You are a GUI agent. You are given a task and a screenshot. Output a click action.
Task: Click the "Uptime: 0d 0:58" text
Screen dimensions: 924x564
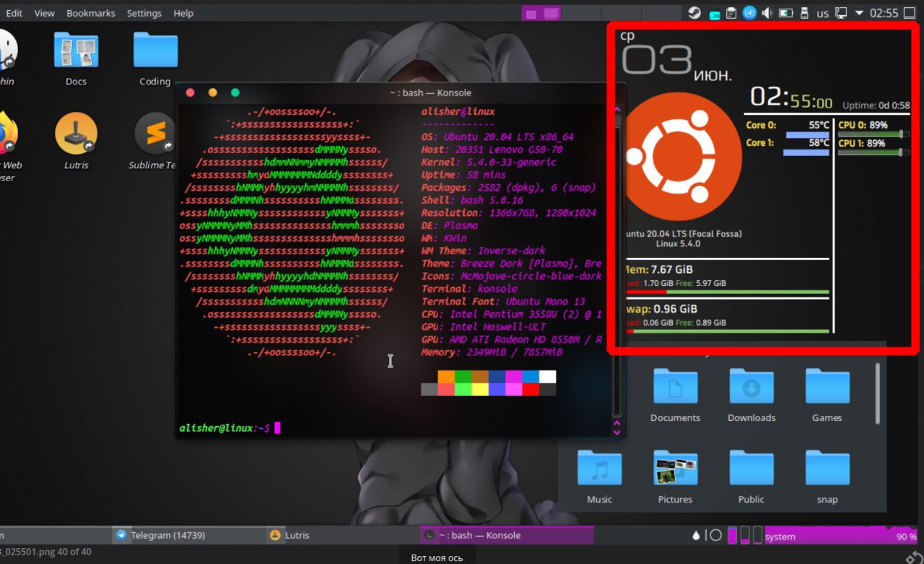click(876, 105)
